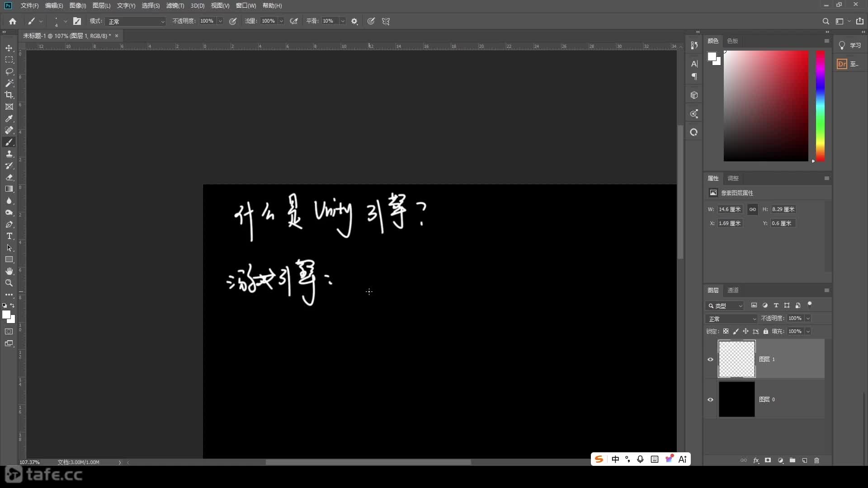Select 图层 0 layer thumbnail
Screen dimensions: 868x488
click(736, 399)
